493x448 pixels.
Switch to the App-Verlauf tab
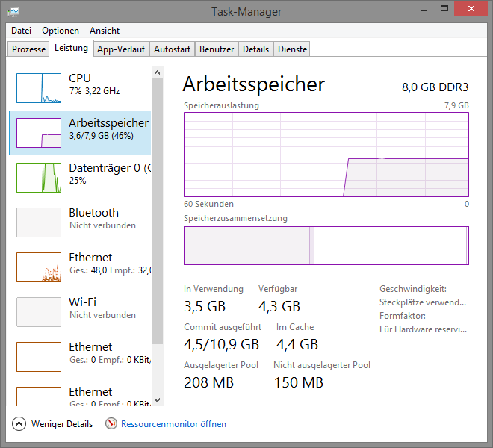[121, 49]
